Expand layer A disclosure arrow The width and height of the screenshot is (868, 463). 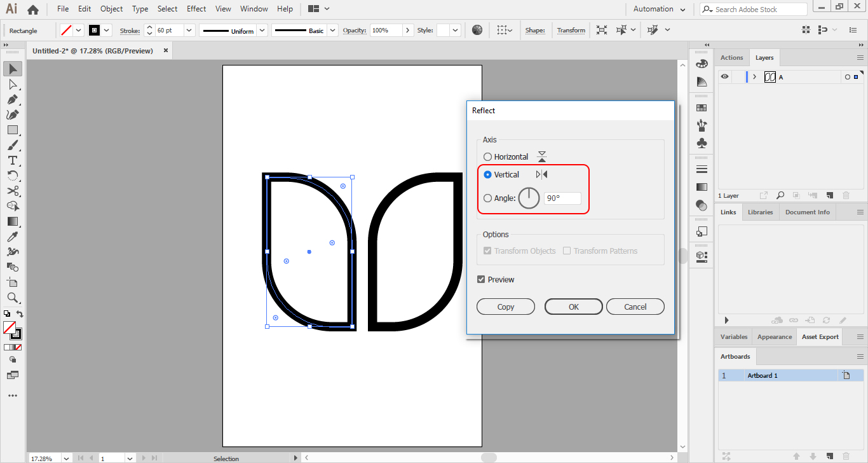(x=754, y=77)
